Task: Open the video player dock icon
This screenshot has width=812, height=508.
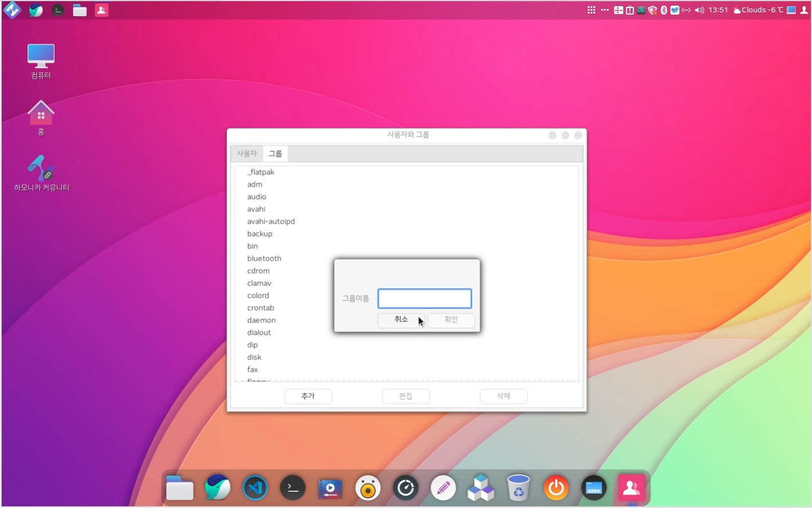Action: point(330,488)
